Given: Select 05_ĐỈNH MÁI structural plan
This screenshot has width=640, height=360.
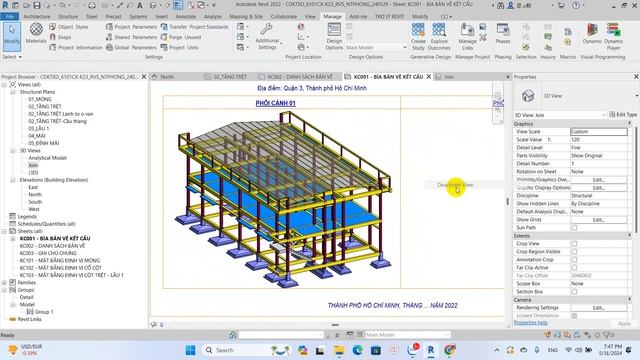Looking at the screenshot, I should click(44, 143).
